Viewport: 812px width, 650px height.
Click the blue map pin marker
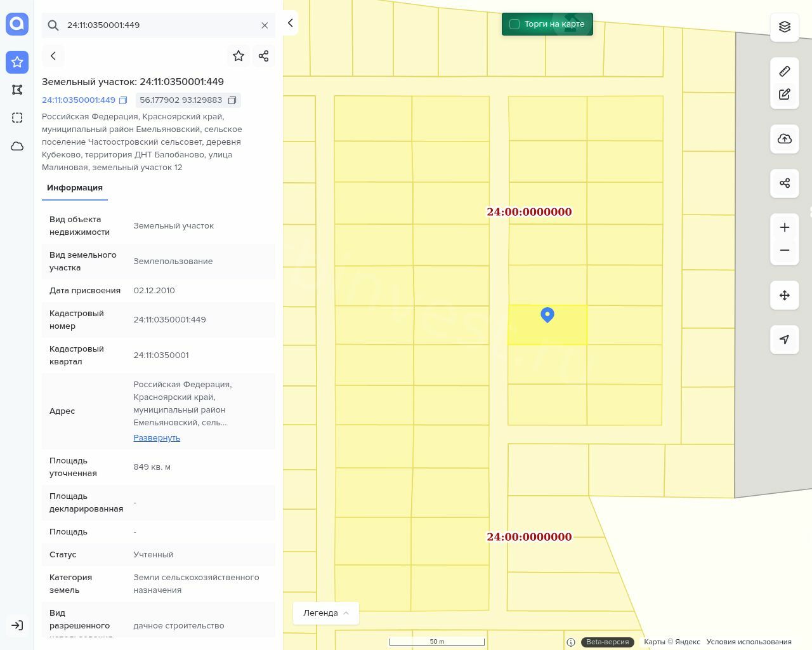(x=547, y=315)
